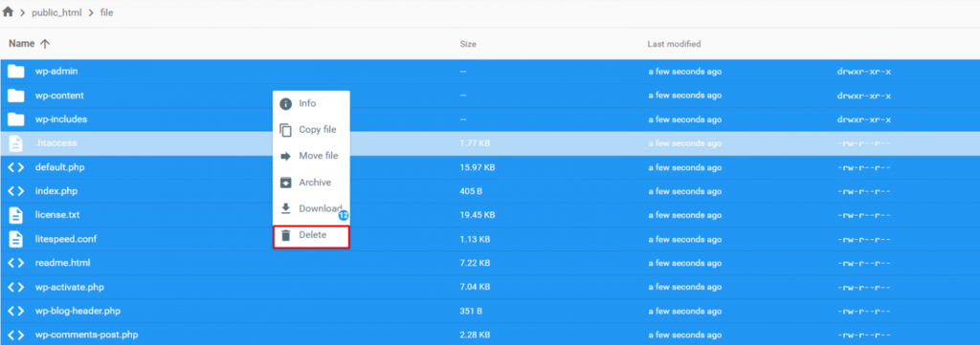
Task: Click the Archive box icon in menu
Action: coord(285,183)
